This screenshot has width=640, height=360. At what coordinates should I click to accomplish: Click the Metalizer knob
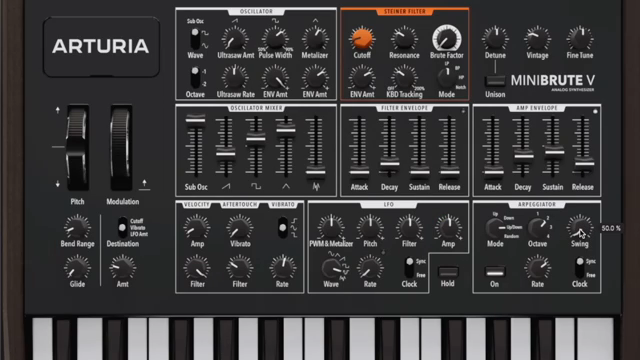[x=315, y=39]
